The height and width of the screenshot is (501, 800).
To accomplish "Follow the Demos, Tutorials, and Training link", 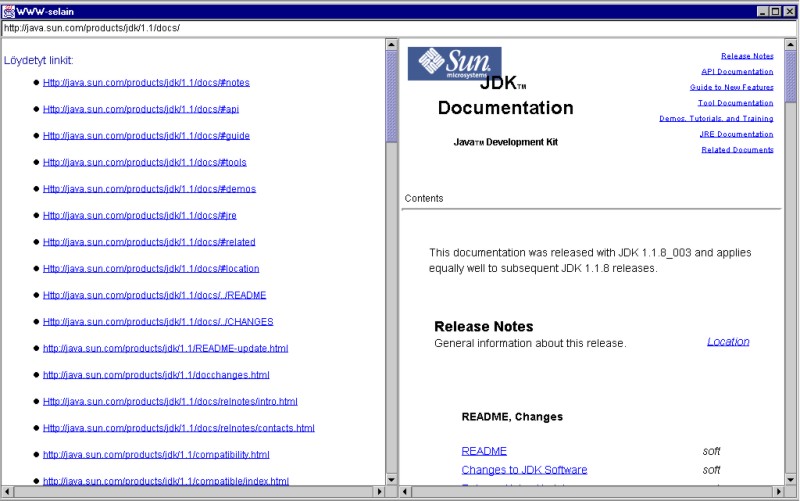I will tap(716, 118).
